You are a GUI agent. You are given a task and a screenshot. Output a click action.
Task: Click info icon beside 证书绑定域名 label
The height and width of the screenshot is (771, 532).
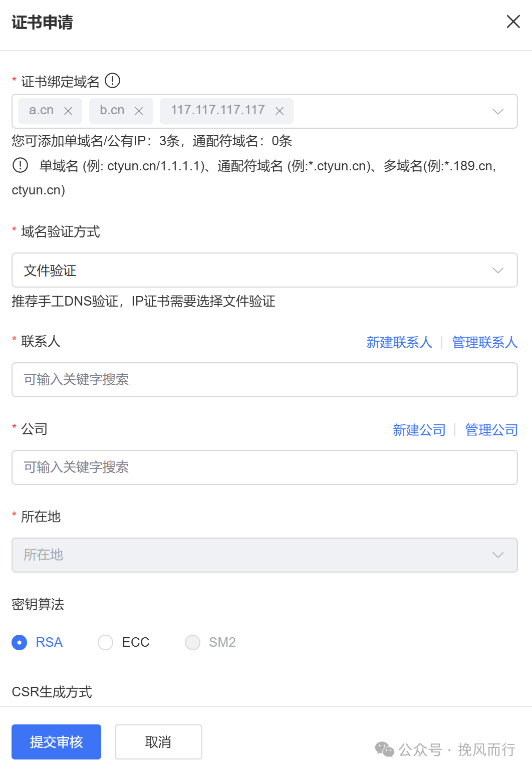coord(113,81)
